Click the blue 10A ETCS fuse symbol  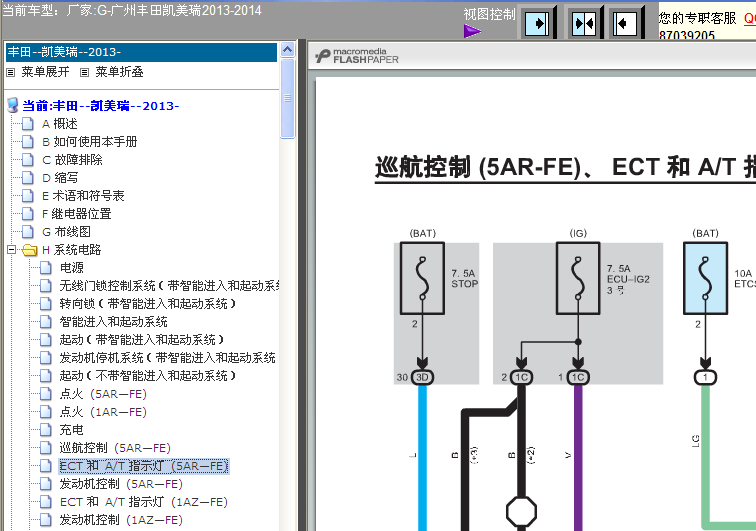pyautogui.click(x=705, y=278)
